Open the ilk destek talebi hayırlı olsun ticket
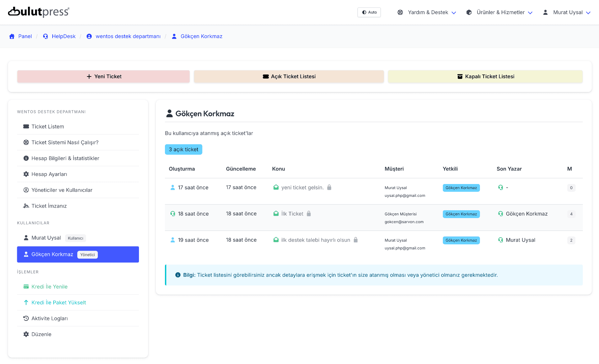This screenshot has height=364, width=599. (x=315, y=240)
